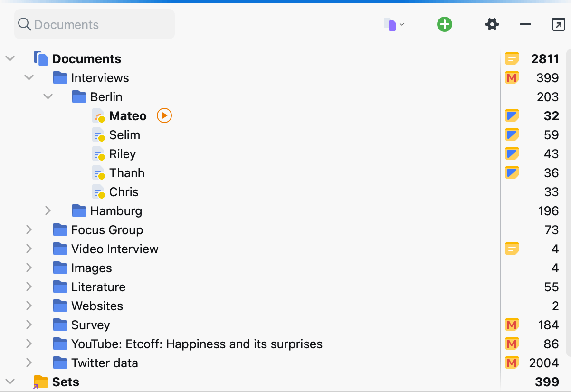Screen dimensions: 571x392
Task: Select the Chris document
Action: (124, 192)
